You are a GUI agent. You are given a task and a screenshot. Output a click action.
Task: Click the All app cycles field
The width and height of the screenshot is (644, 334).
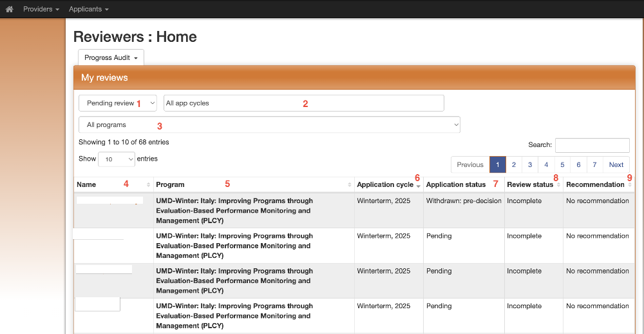tap(303, 103)
